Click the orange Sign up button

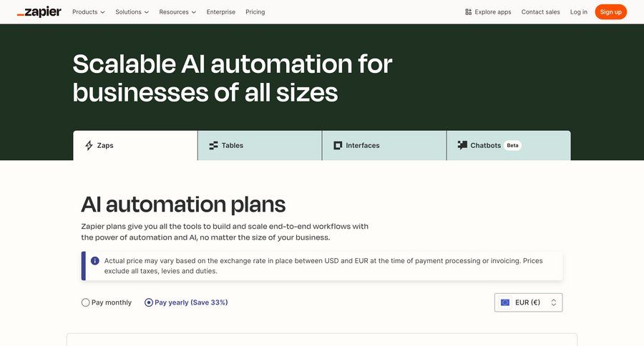[611, 12]
